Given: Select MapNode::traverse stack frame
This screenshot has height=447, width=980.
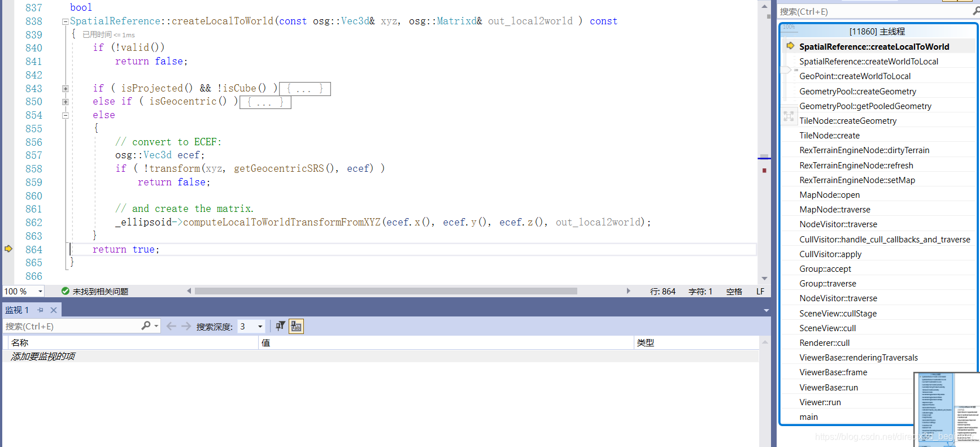Looking at the screenshot, I should [x=834, y=209].
